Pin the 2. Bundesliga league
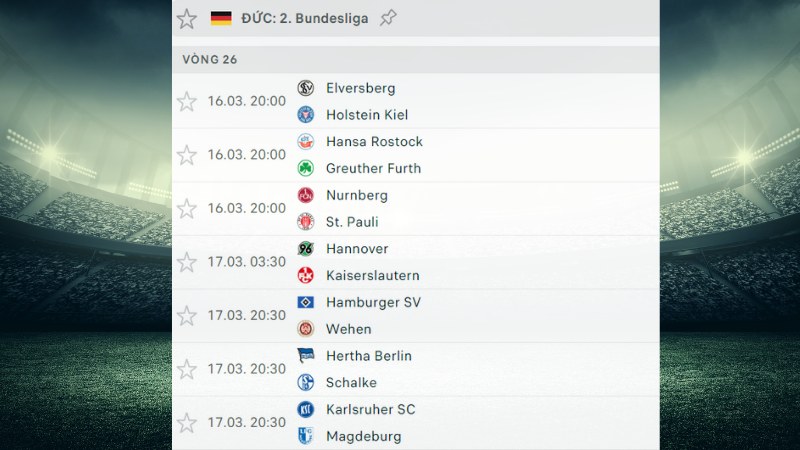The width and height of the screenshot is (800, 450). tap(388, 18)
